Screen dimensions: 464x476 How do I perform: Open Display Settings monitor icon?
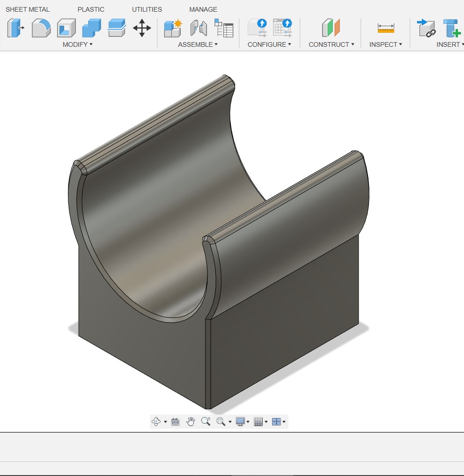pyautogui.click(x=240, y=422)
